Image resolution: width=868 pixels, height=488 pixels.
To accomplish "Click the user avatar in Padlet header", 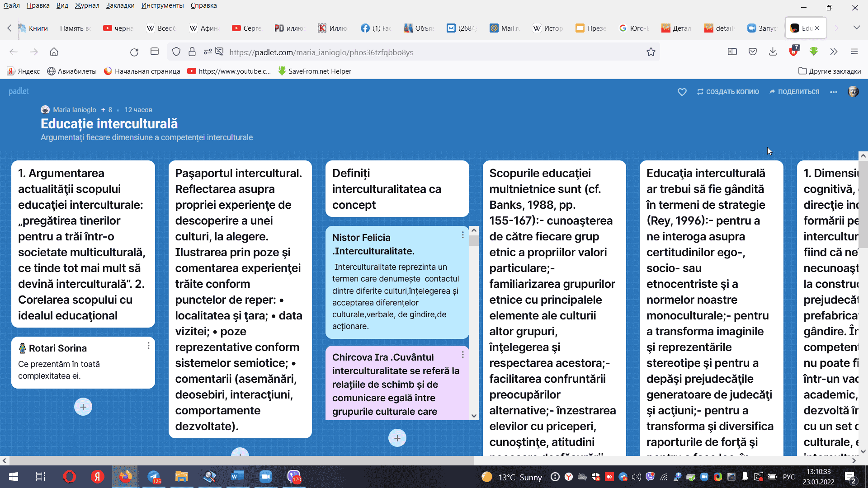I will pyautogui.click(x=853, y=92).
